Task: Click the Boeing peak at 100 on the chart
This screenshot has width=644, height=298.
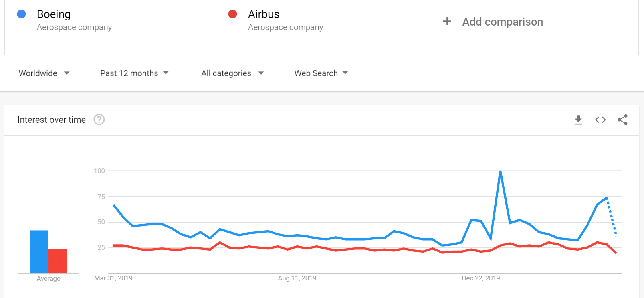Action: pyautogui.click(x=500, y=171)
